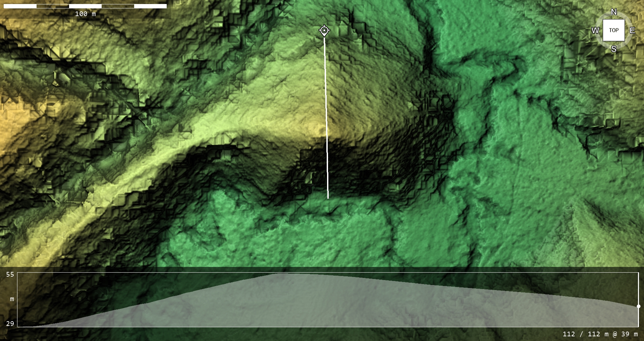The width and height of the screenshot is (644, 341).
Task: Click the N direction on the compass
Action: point(614,12)
